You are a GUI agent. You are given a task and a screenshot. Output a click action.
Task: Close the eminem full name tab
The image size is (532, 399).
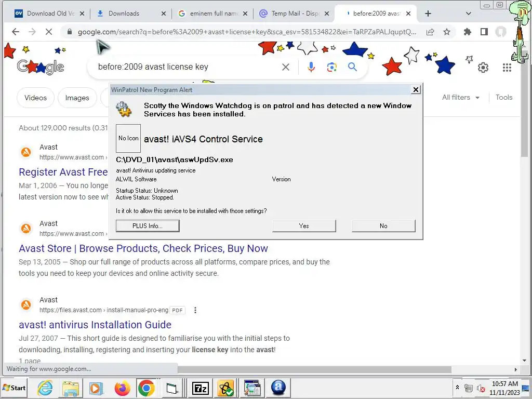pyautogui.click(x=245, y=14)
